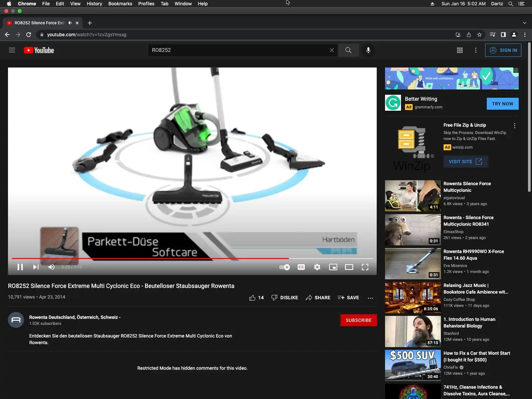Go forward in Chrome
The image size is (532, 399).
click(18, 35)
